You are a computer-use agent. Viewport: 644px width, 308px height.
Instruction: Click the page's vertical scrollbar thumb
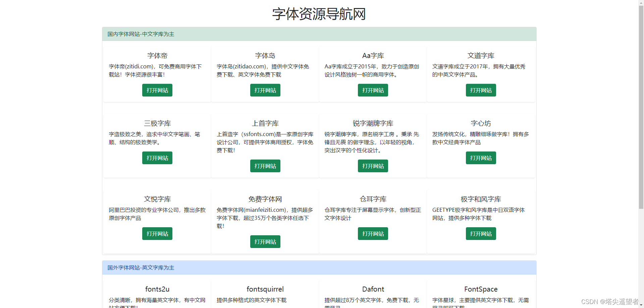pyautogui.click(x=641, y=107)
